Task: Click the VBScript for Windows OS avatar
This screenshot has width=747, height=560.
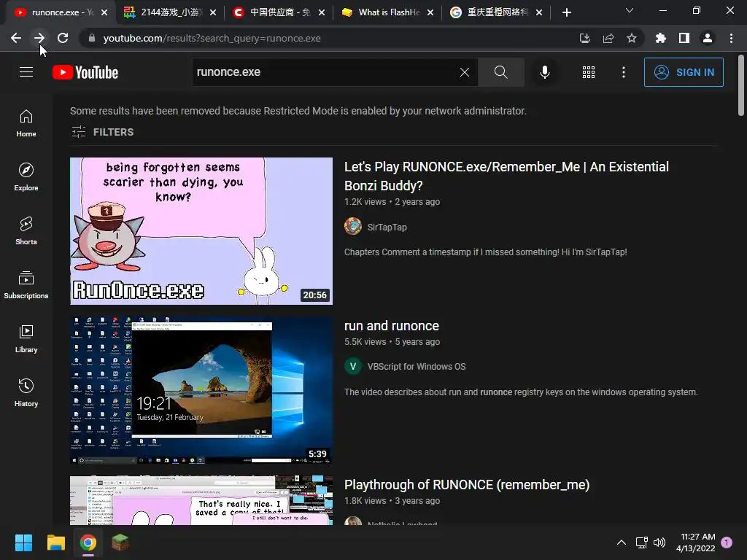Action: coord(353,366)
